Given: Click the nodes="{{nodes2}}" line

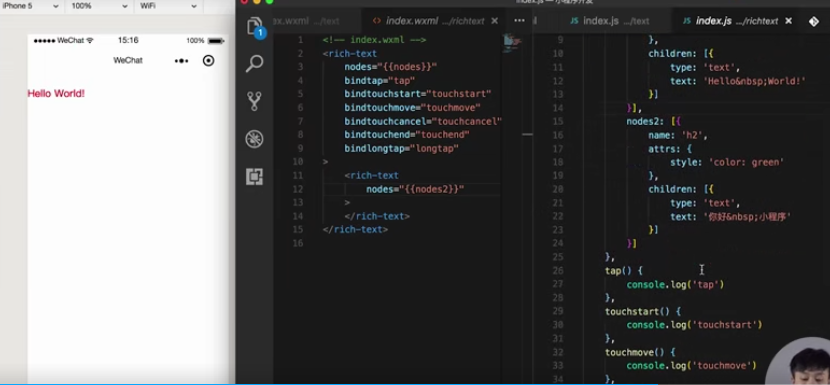Looking at the screenshot, I should click(415, 189).
